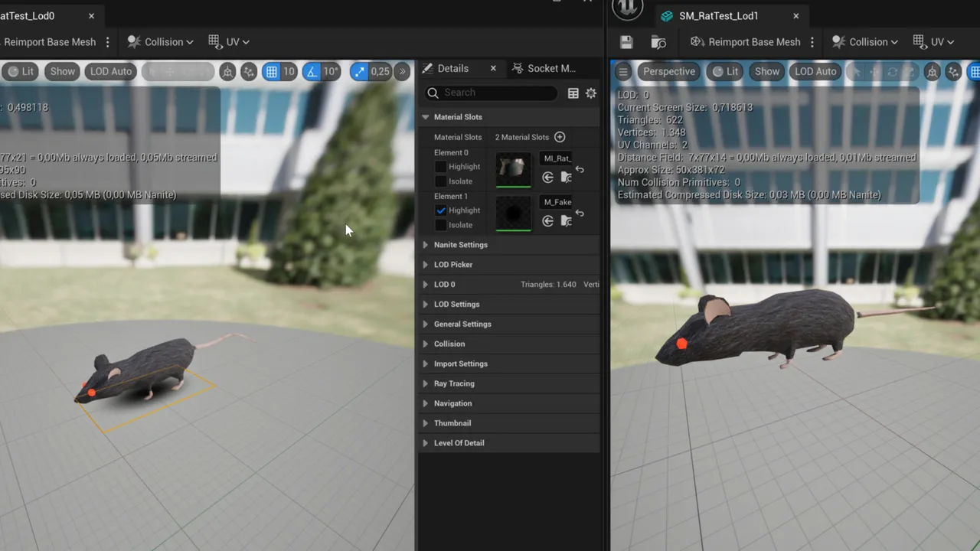Uncheck Highlight on Element 1
Image resolution: width=980 pixels, height=551 pixels.
tap(441, 210)
